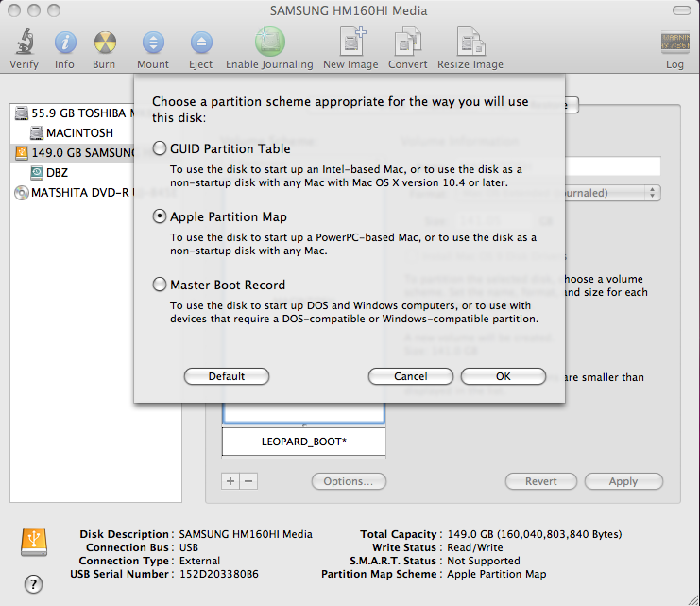Click the Read/Write status value

tap(475, 547)
